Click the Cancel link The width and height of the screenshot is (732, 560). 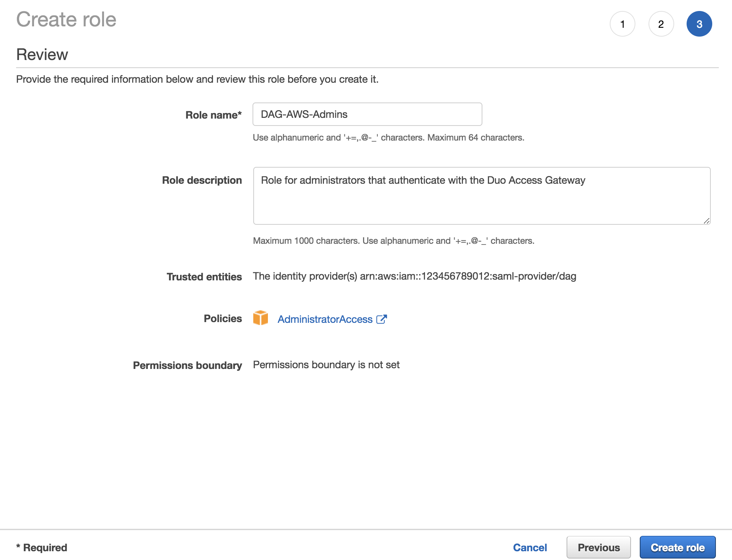click(x=530, y=547)
